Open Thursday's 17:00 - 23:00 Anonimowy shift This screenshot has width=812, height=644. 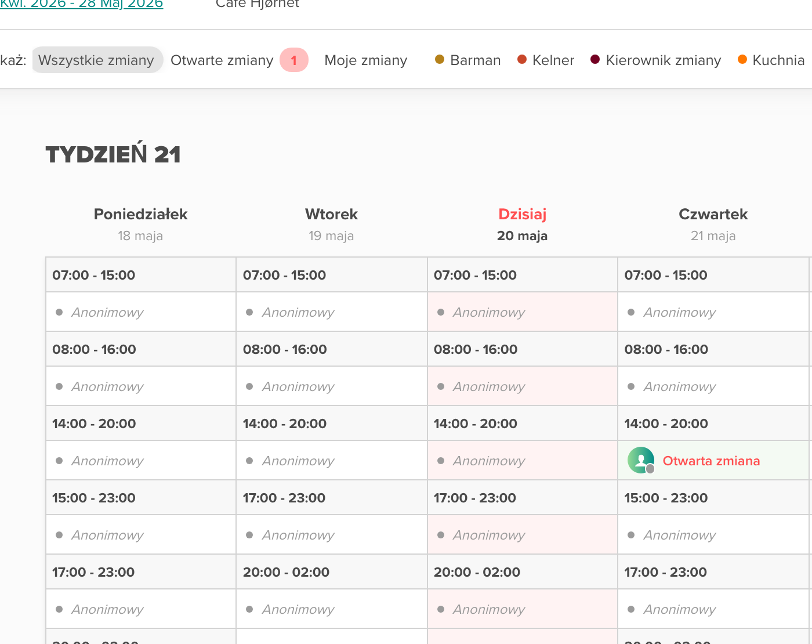[x=714, y=609]
